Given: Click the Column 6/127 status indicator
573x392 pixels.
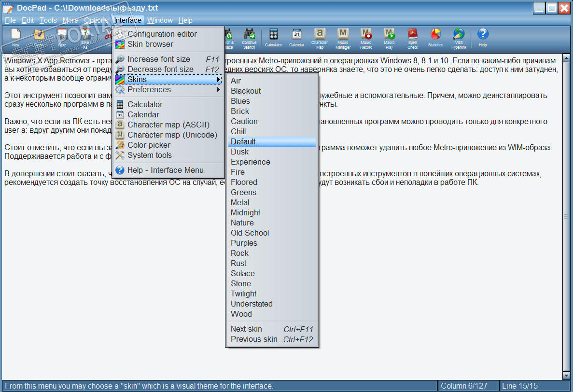Looking at the screenshot, I should tap(468, 386).
